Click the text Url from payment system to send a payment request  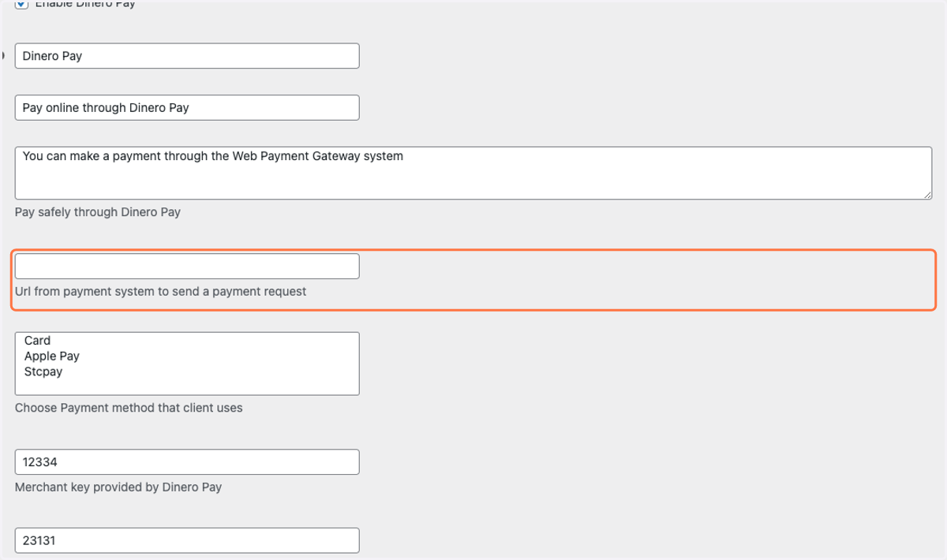pyautogui.click(x=160, y=291)
